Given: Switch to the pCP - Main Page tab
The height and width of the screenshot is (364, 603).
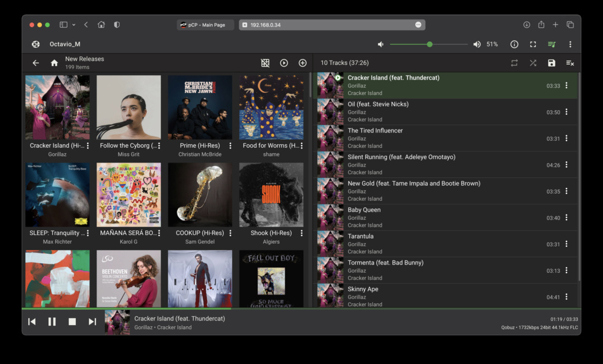Looking at the screenshot, I should pos(206,25).
